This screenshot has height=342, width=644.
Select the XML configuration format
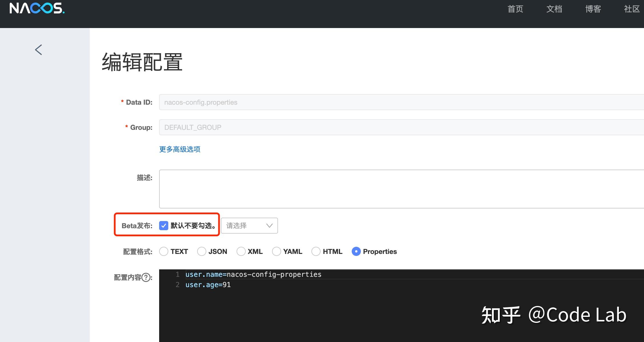point(241,251)
